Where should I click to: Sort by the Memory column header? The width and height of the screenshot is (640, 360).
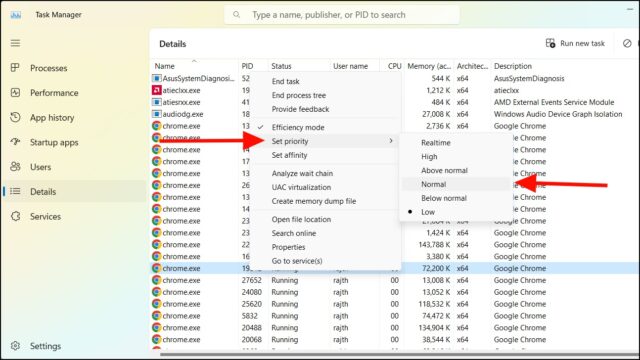click(429, 66)
